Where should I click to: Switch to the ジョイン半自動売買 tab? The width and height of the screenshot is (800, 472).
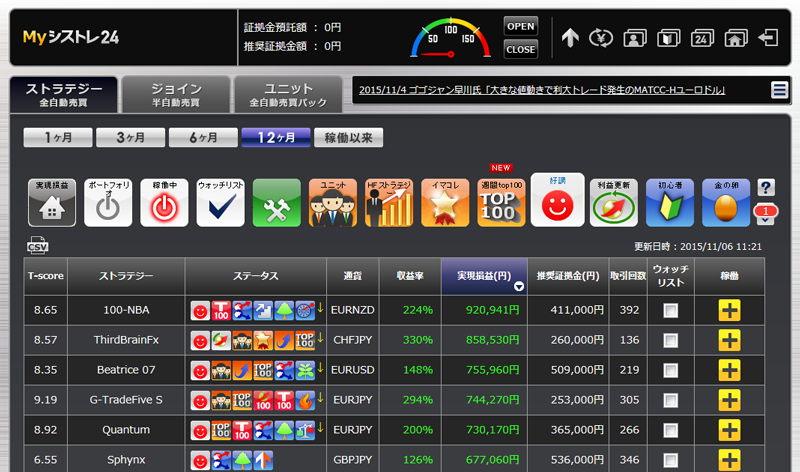[x=176, y=95]
